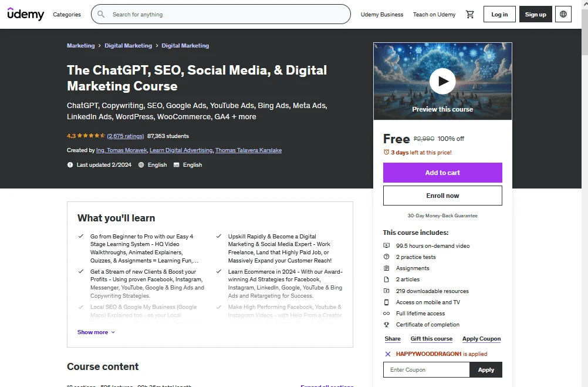Image resolution: width=588 pixels, height=387 pixels.
Task: Click the Course content heading
Action: pos(103,366)
